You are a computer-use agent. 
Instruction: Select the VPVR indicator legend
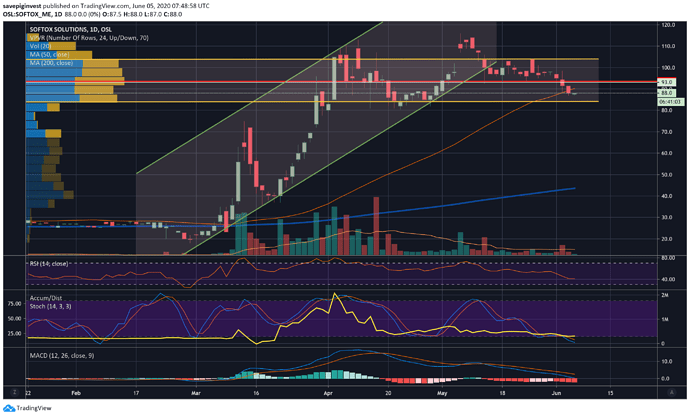(89, 38)
